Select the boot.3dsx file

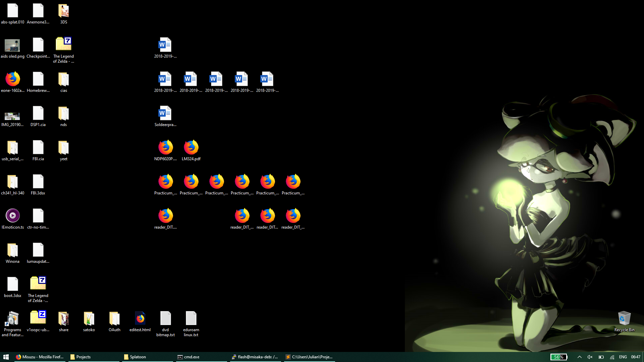tap(13, 288)
